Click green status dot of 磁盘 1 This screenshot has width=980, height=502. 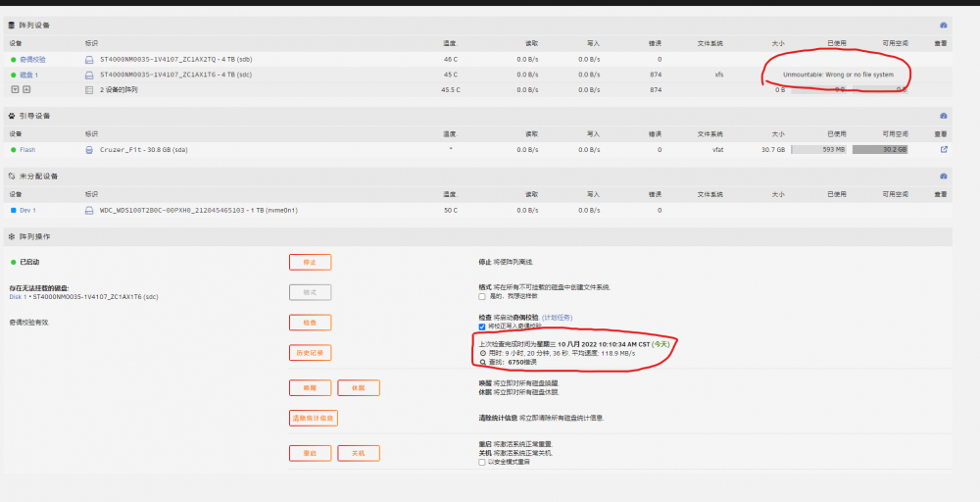13,75
